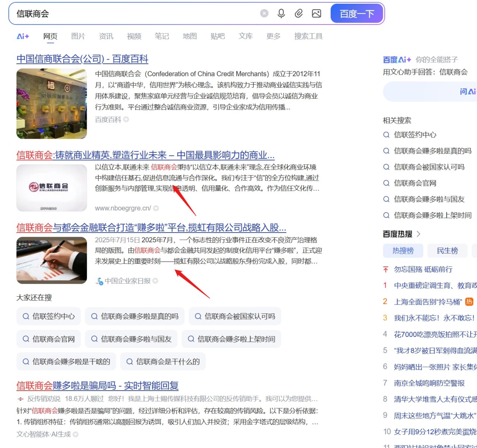The width and height of the screenshot is (477, 448).
Task: Open the 更多 dropdown menu
Action: 273,36
